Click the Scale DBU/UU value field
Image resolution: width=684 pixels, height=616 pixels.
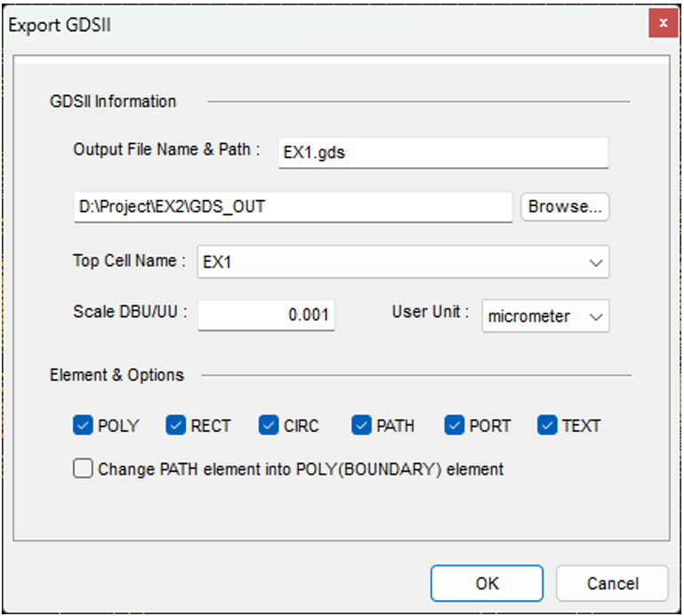(266, 316)
